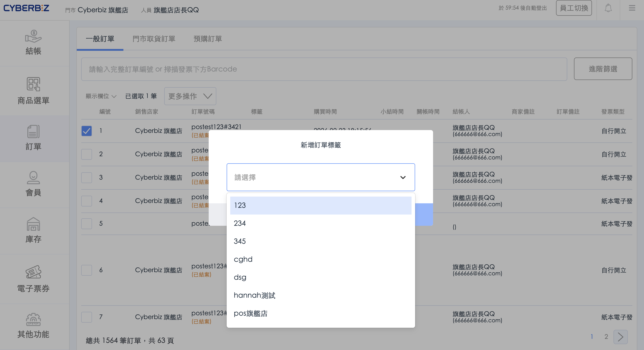Check the checkbox for order row 2
Screen dimensions: 644x350
pos(86,154)
